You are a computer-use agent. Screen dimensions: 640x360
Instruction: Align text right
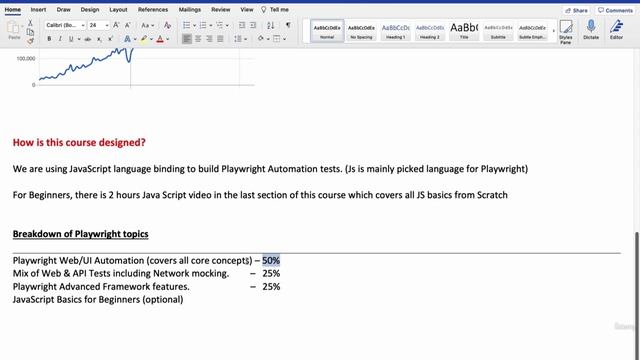[209, 39]
